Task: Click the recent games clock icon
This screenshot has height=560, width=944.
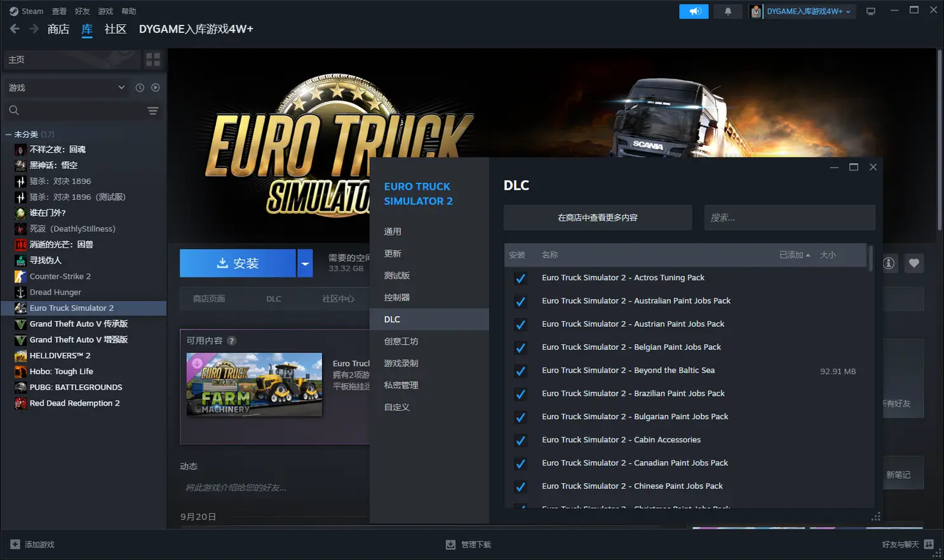Action: click(x=140, y=88)
